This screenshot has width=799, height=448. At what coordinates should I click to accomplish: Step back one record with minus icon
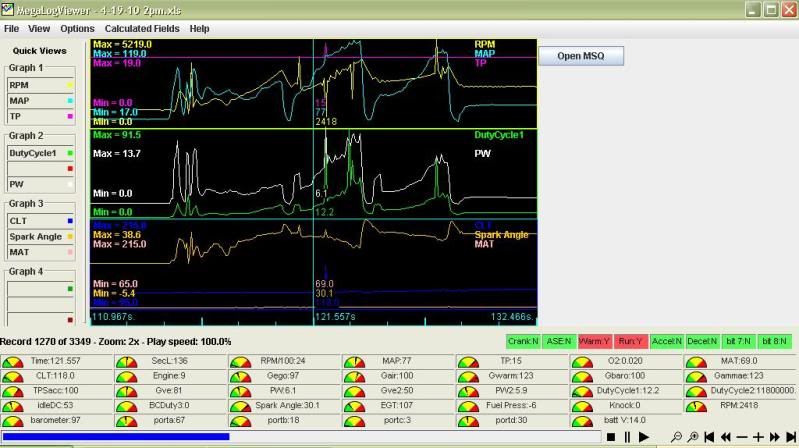point(742,437)
